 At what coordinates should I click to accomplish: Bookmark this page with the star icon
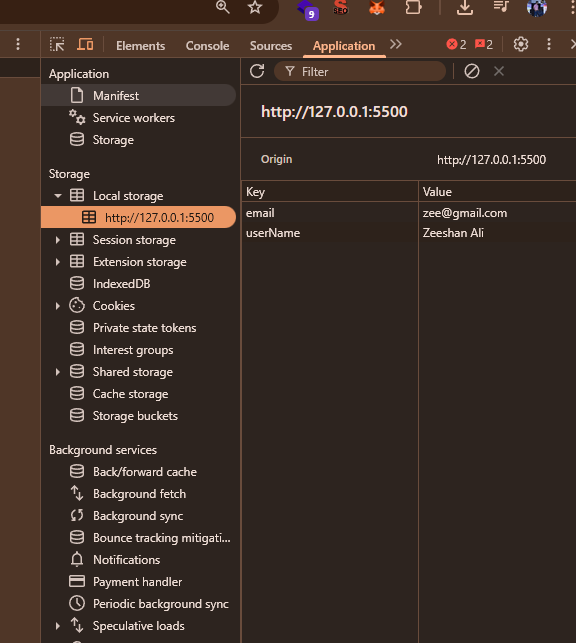tap(255, 7)
